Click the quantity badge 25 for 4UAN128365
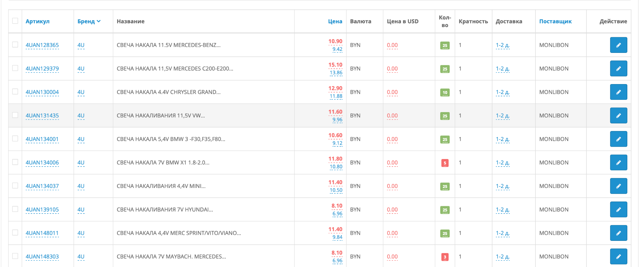 (x=445, y=45)
